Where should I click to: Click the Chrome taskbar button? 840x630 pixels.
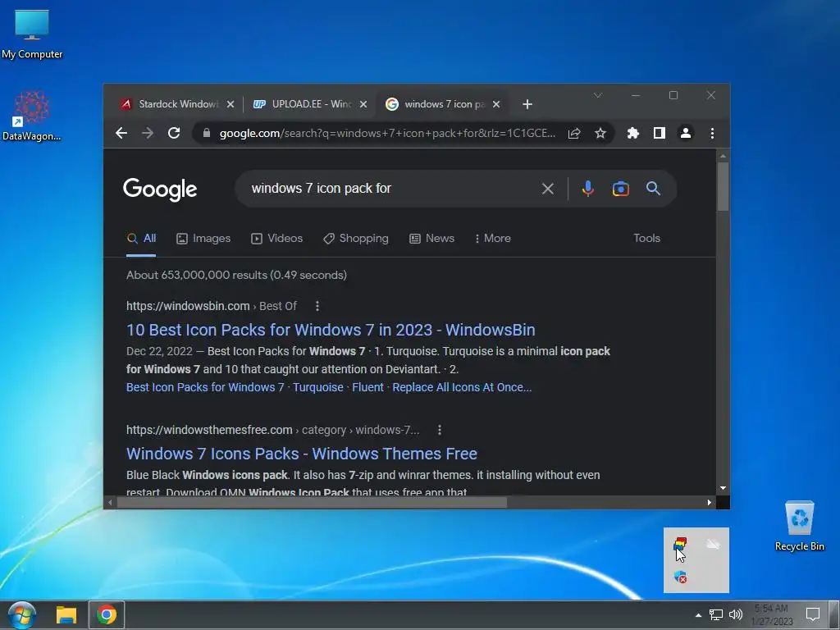pyautogui.click(x=107, y=615)
